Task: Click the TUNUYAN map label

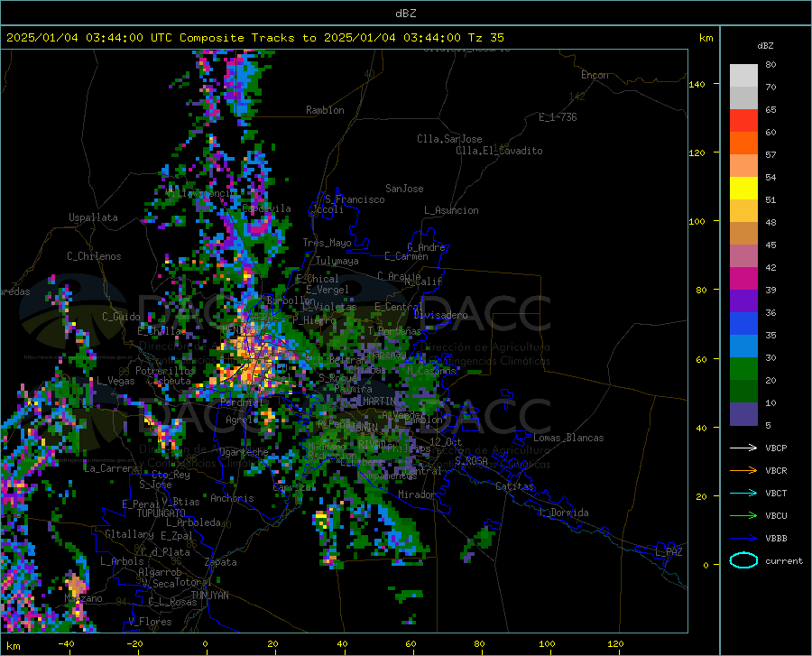Action: (x=209, y=596)
